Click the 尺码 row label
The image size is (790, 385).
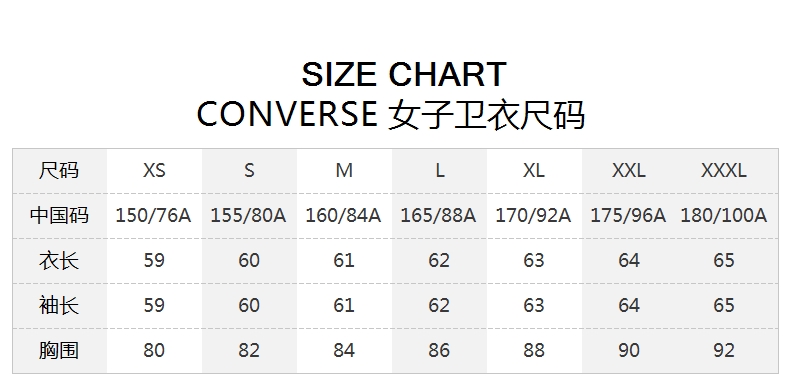click(59, 170)
